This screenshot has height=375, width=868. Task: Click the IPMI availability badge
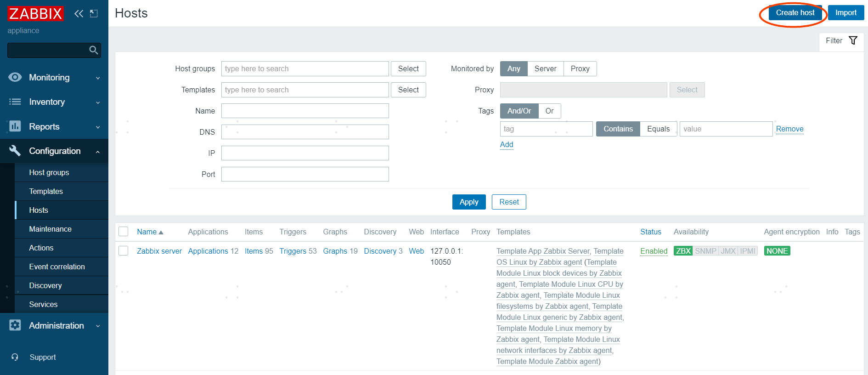click(x=748, y=251)
